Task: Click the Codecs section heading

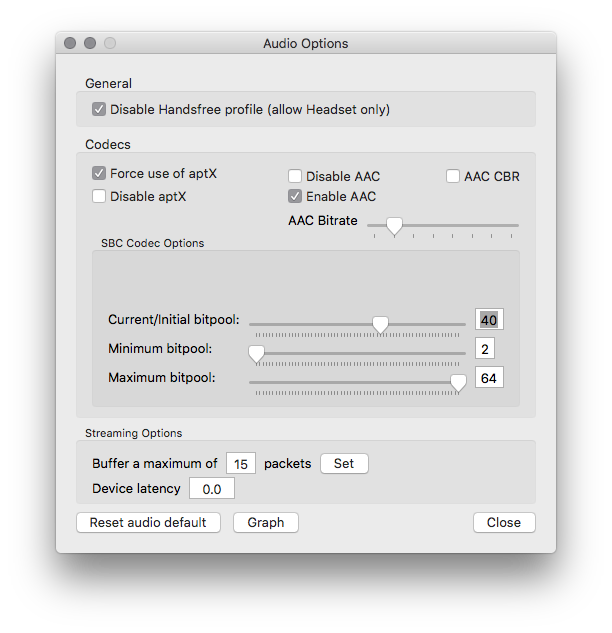Action: (108, 145)
